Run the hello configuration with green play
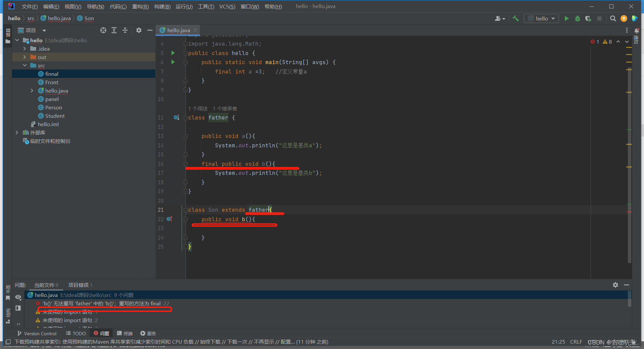The height and width of the screenshot is (349, 644). tap(567, 18)
